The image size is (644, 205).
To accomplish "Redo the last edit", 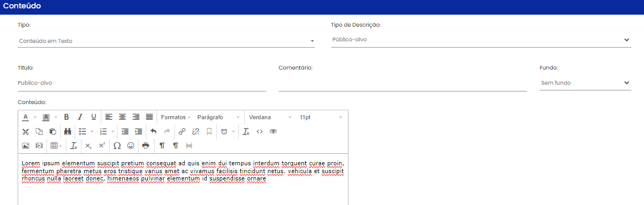I will click(x=167, y=131).
